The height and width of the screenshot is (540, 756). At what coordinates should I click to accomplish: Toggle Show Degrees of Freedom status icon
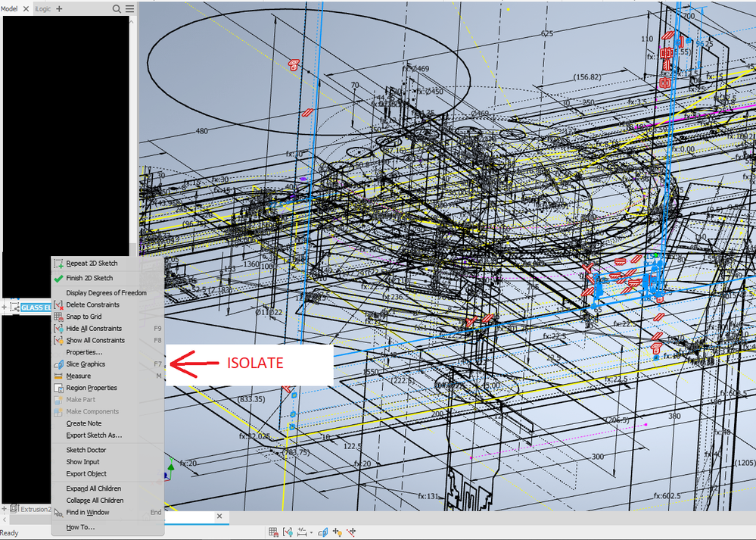[x=338, y=532]
